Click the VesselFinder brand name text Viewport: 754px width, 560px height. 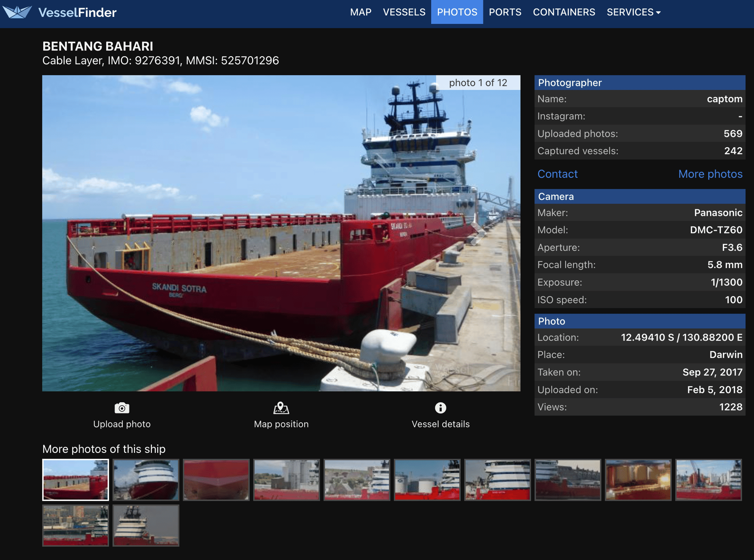point(77,13)
